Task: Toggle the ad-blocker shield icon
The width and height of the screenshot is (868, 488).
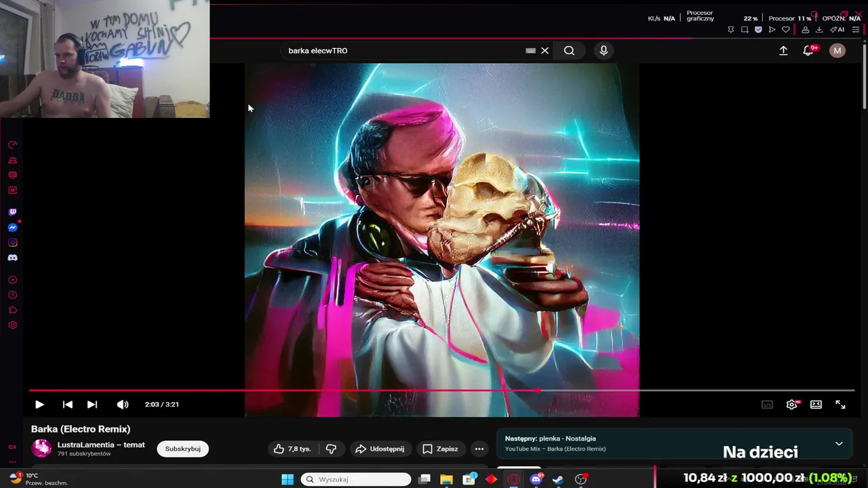Action: [758, 30]
